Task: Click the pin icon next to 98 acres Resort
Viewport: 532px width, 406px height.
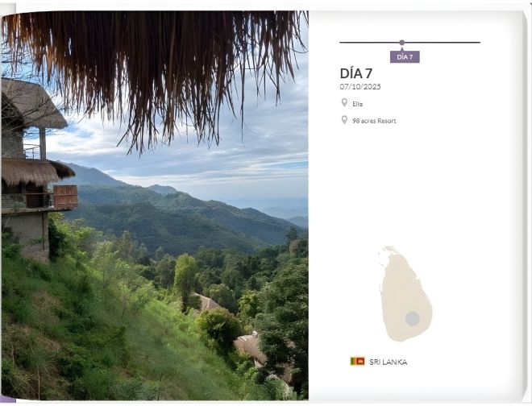Action: (344, 120)
